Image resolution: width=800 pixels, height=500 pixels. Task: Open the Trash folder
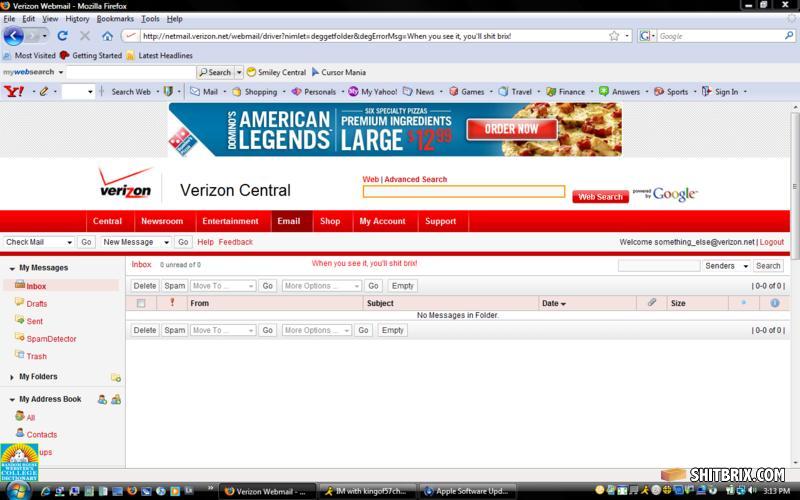point(36,356)
